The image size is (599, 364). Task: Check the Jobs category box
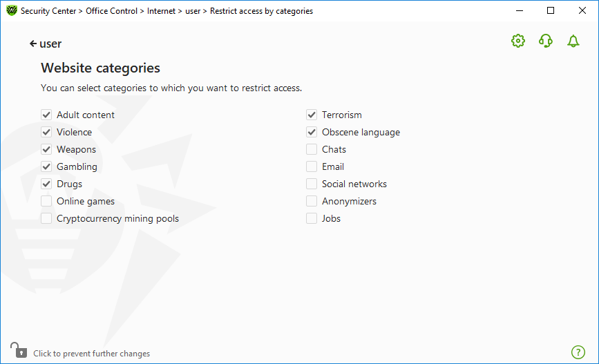click(x=312, y=218)
